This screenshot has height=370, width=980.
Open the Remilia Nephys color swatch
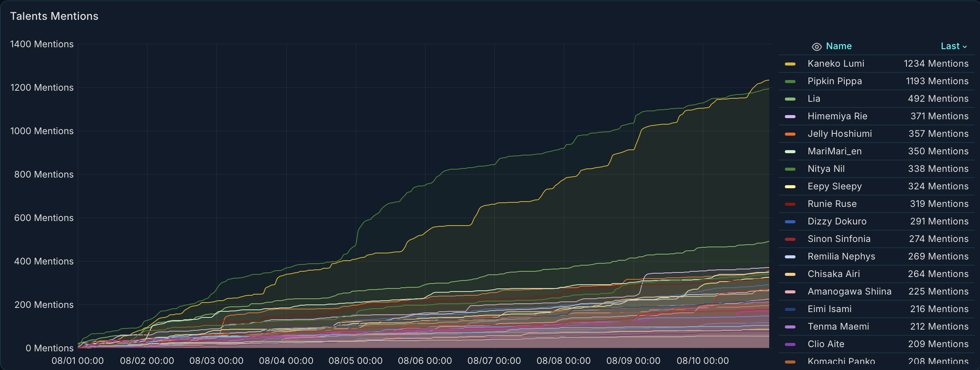point(790,257)
